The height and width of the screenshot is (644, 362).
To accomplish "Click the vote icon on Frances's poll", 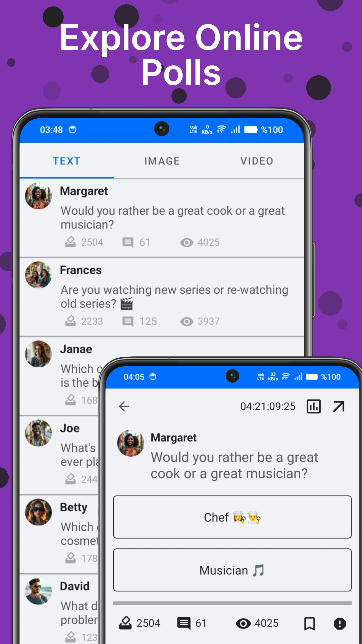I will [70, 321].
